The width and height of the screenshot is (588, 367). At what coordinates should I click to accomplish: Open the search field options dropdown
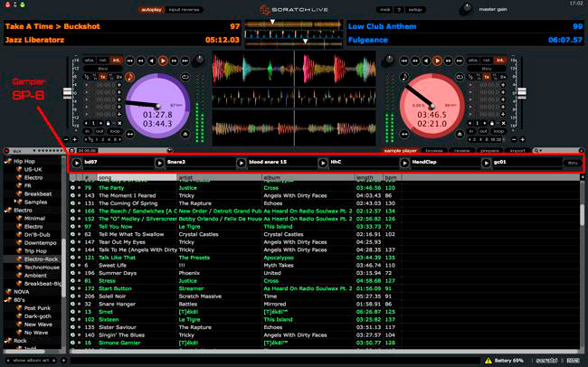point(538,151)
